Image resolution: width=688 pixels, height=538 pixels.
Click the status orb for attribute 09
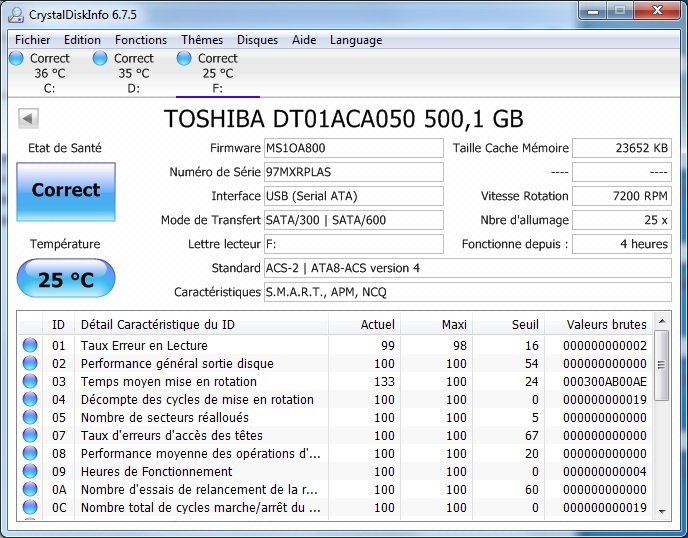(30, 471)
